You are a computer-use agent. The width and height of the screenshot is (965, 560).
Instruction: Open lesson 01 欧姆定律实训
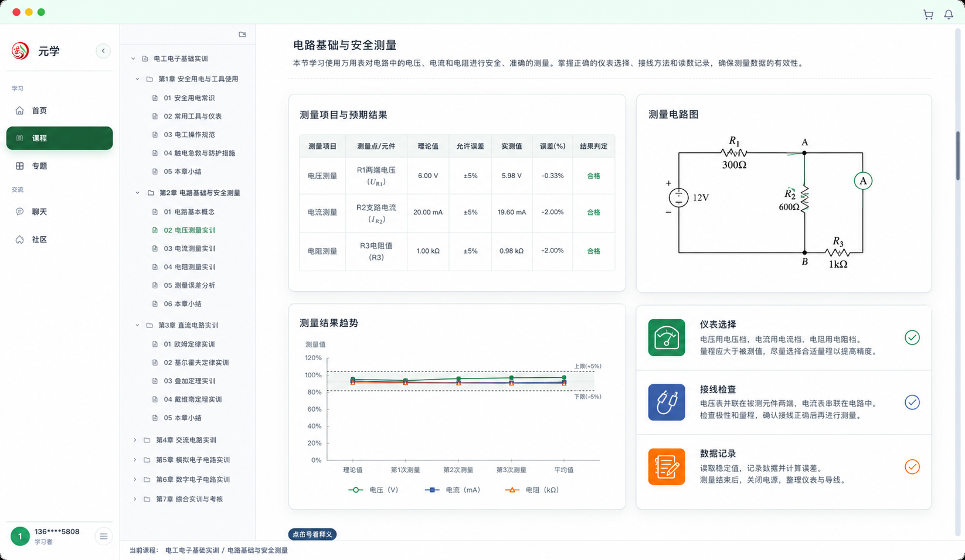tap(189, 344)
